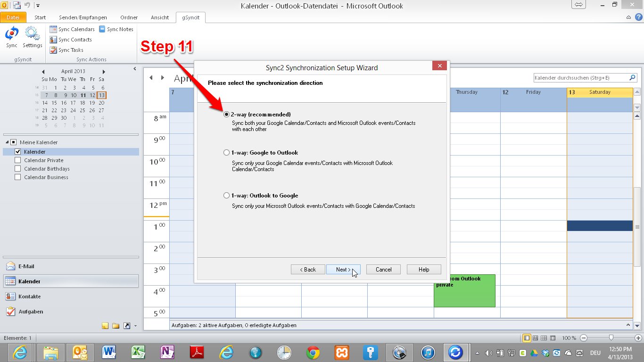644x362 pixels.
Task: Switch to the Ansicht tab
Action: coord(160,17)
